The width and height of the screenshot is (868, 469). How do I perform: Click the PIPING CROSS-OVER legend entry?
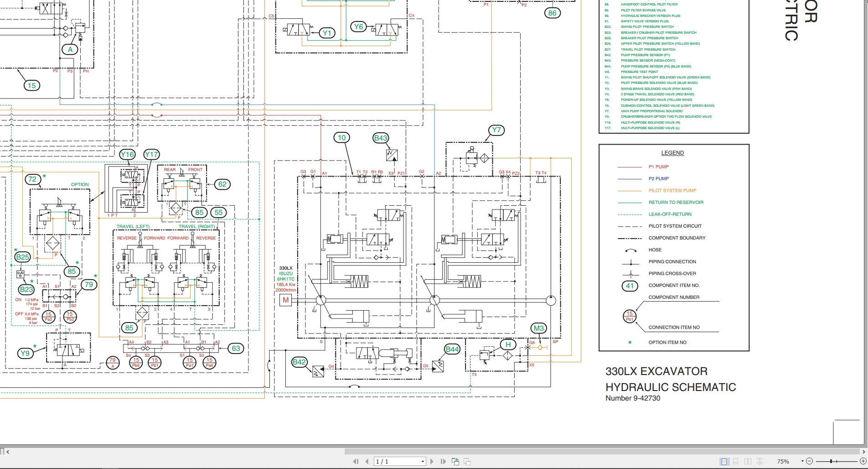coord(672,274)
